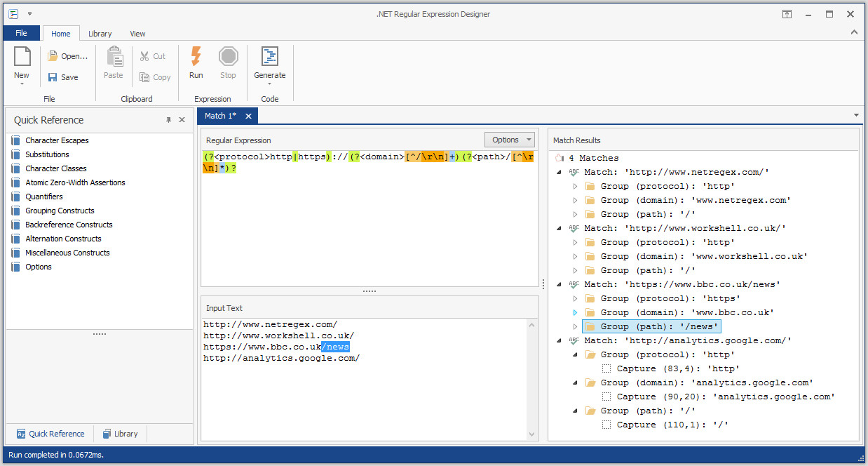Click the analytics.google.com line in Input Text
The image size is (868, 466).
tap(281, 358)
